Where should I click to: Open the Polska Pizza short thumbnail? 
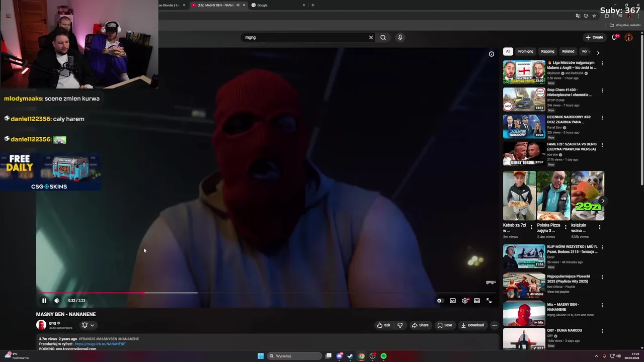tap(553, 196)
